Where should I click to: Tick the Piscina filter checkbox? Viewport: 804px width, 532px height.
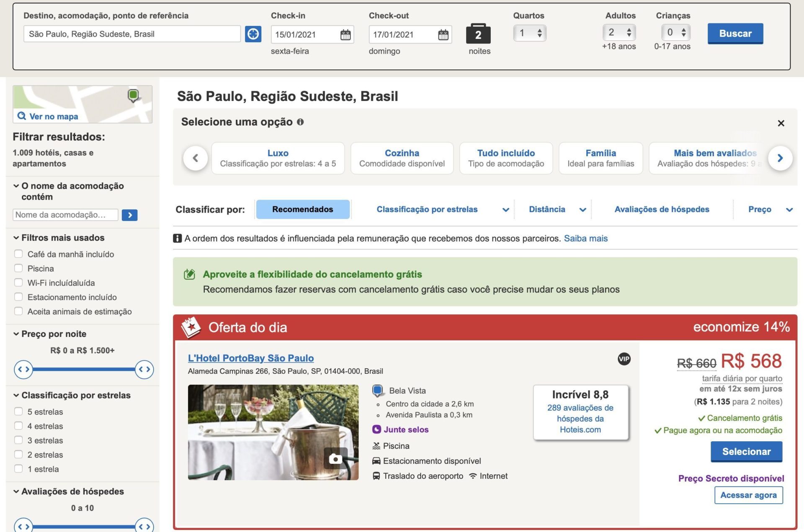click(18, 268)
